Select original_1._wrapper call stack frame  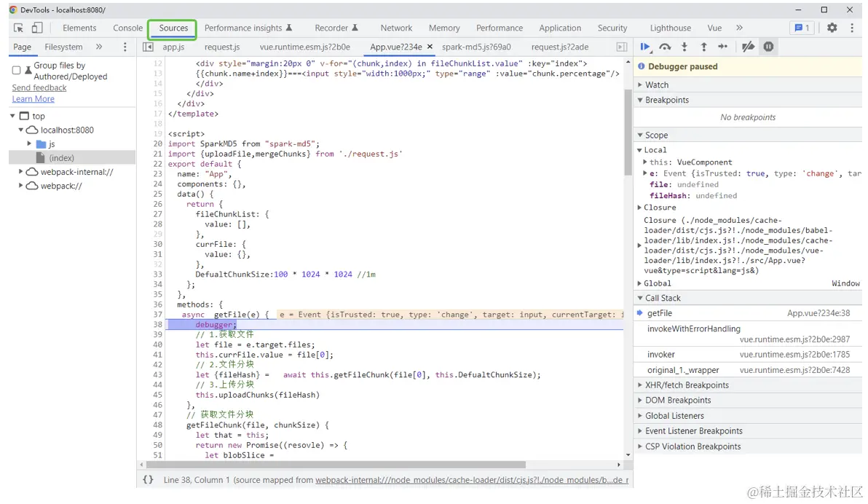click(x=748, y=370)
